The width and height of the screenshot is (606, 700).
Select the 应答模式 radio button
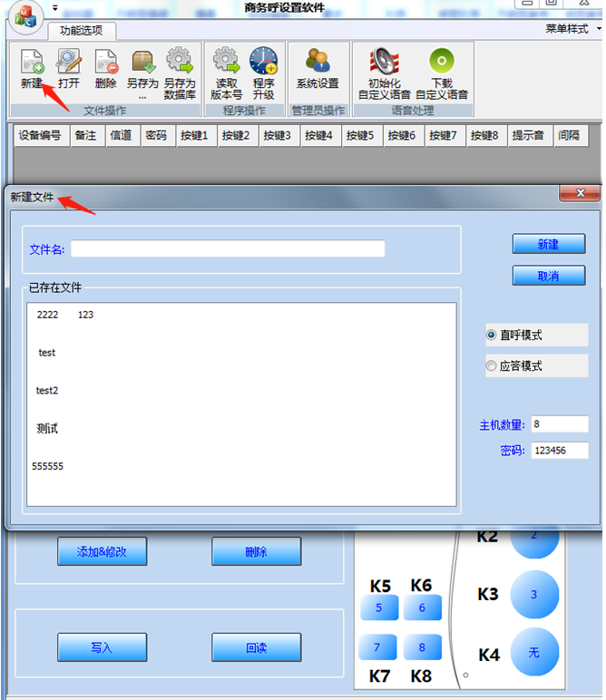(x=492, y=366)
